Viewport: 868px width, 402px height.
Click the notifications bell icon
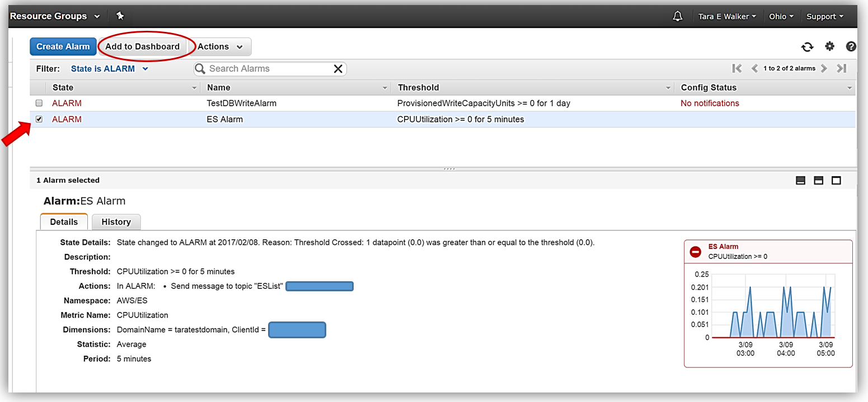point(677,16)
